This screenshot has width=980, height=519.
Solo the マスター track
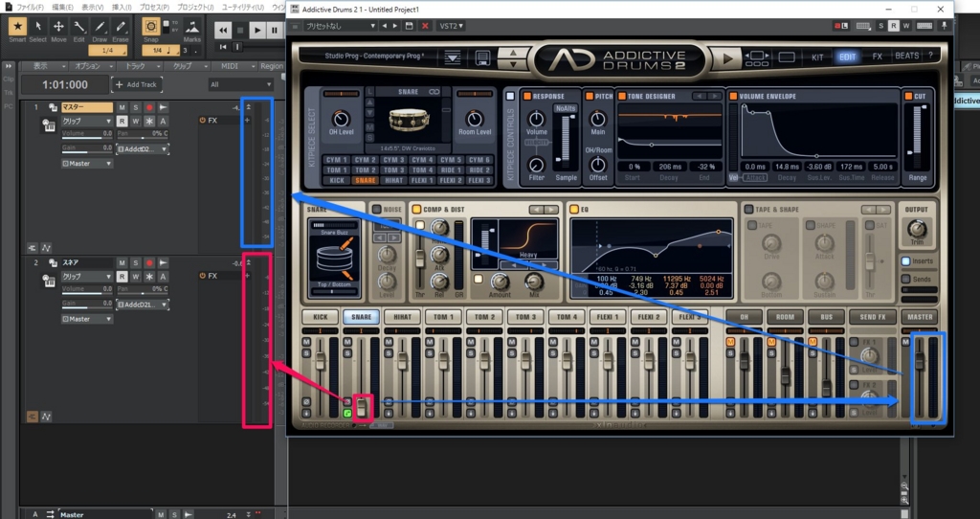coord(136,107)
